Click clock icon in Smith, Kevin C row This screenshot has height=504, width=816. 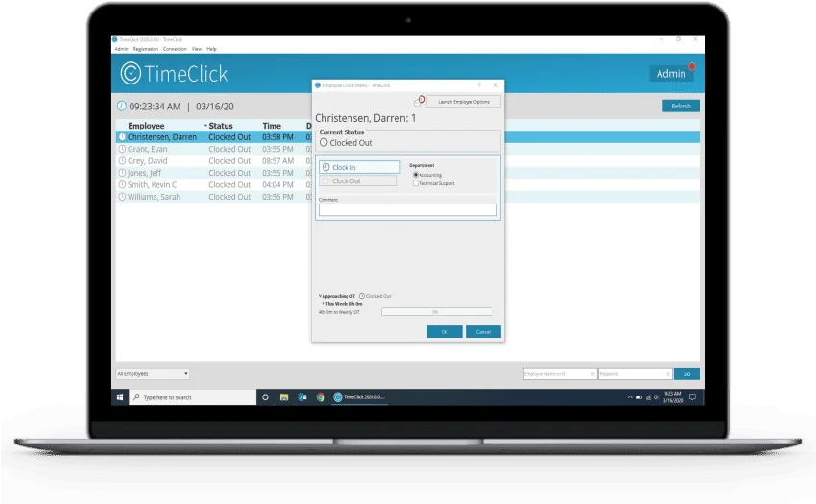pos(122,185)
